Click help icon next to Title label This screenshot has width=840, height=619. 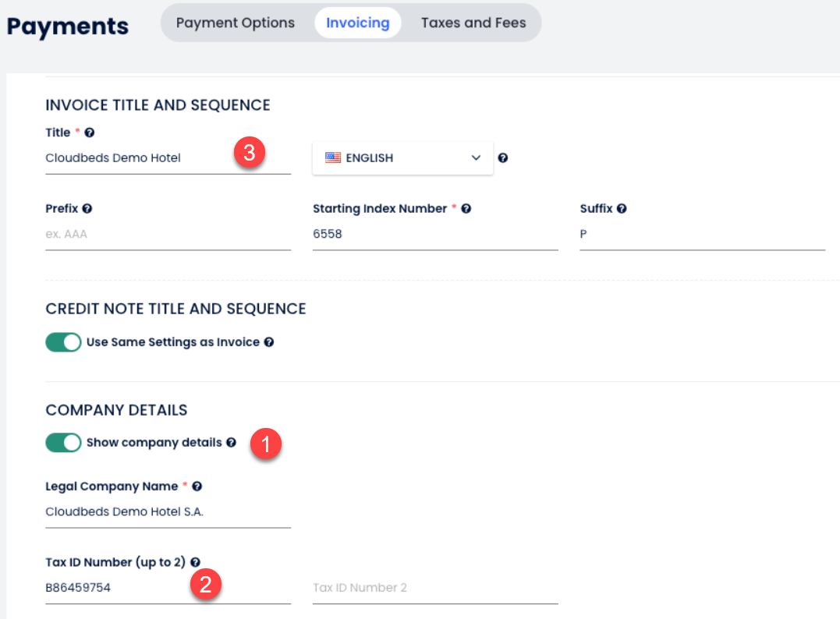point(90,133)
